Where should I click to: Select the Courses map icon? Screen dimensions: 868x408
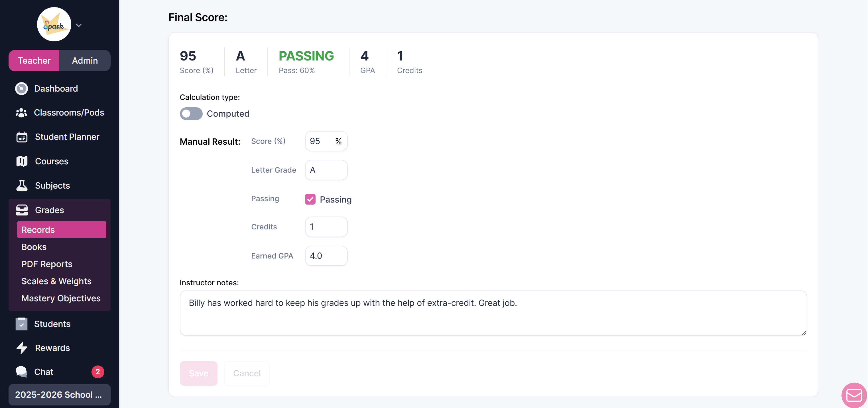22,161
